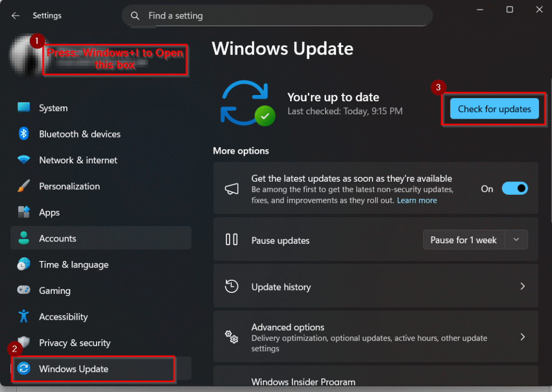Image resolution: width=552 pixels, height=392 pixels.
Task: Open Accessibility settings
Action: 101,317
